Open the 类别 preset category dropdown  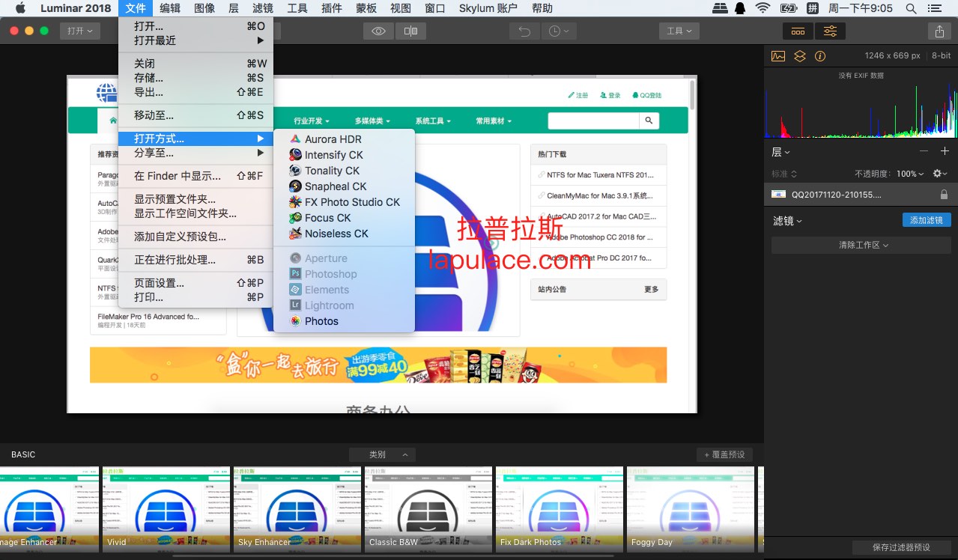[382, 454]
